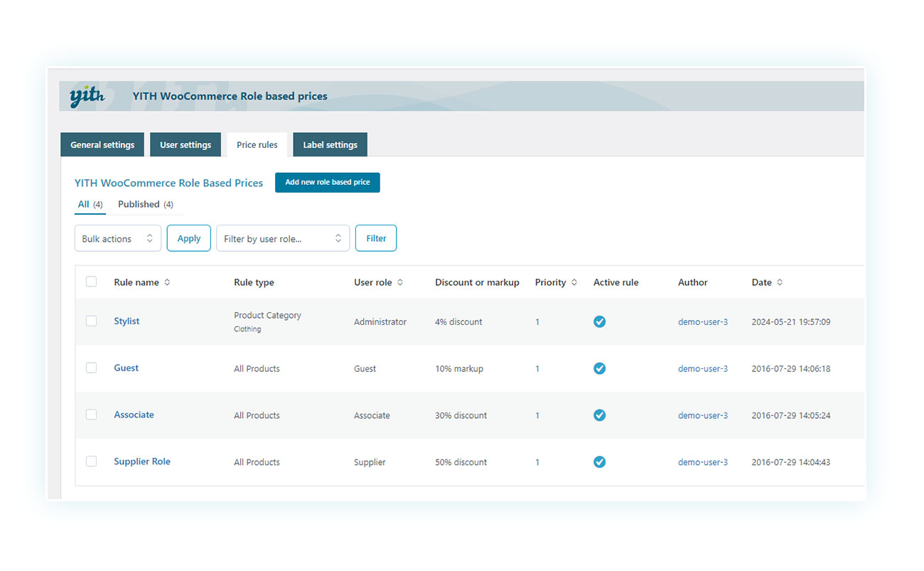Click date '2016-07-29 14:05:24'

click(x=791, y=415)
